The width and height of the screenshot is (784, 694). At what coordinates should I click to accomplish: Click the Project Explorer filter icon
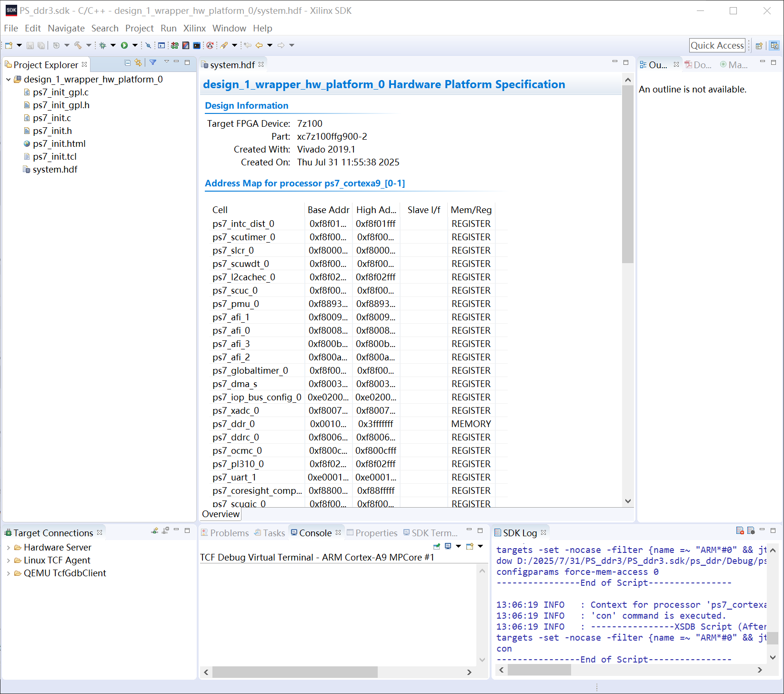point(153,62)
